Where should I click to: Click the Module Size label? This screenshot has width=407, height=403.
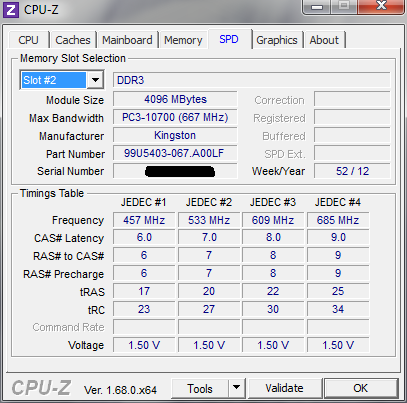coord(75,100)
